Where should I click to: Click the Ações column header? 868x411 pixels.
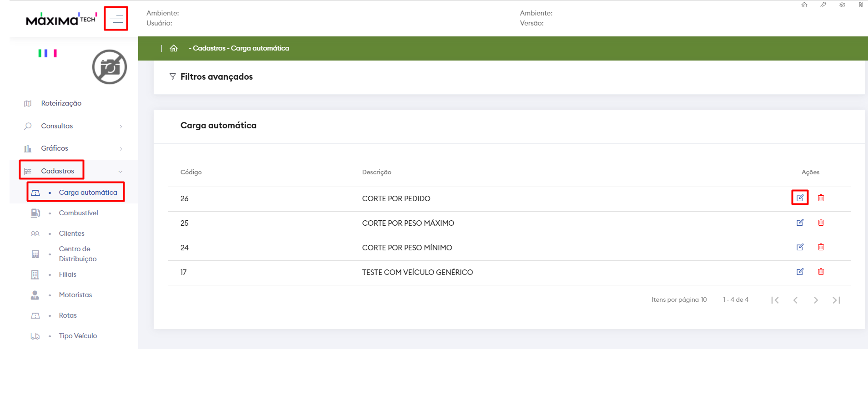[810, 172]
